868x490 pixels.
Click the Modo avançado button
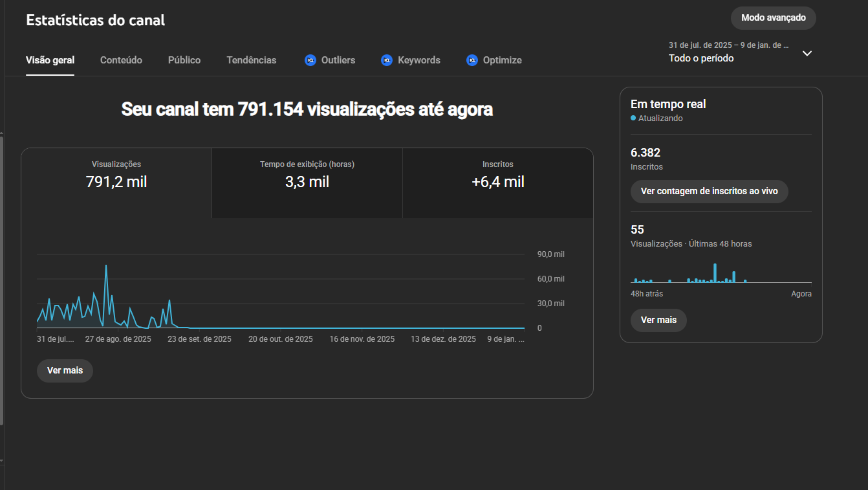coord(773,18)
